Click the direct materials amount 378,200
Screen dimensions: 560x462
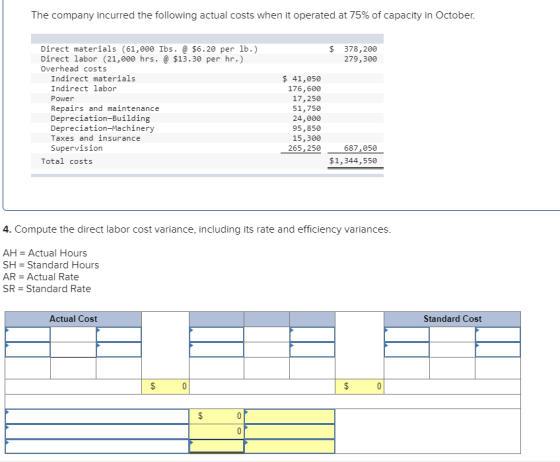[360, 49]
